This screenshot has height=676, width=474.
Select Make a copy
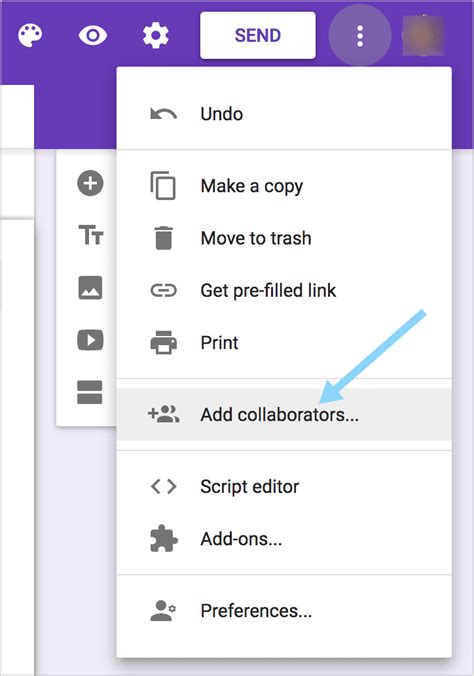point(284,186)
